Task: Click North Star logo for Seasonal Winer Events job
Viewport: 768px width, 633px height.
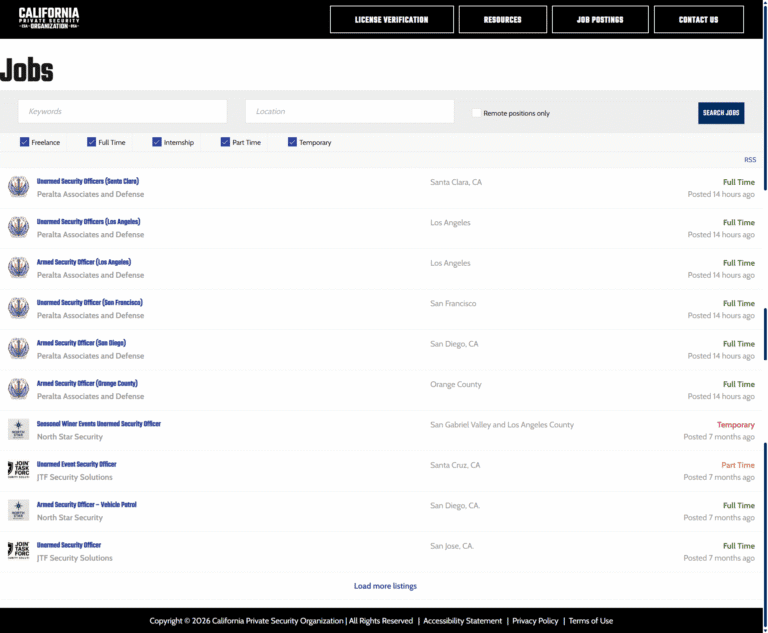Action: point(19,429)
